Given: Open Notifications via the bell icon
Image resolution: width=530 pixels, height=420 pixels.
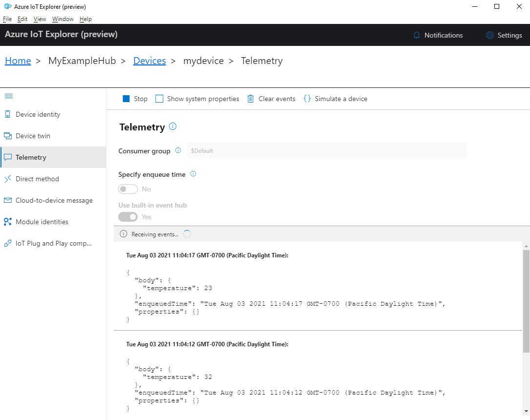Looking at the screenshot, I should (417, 35).
